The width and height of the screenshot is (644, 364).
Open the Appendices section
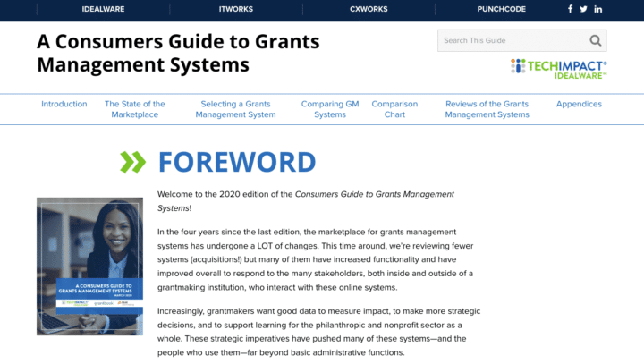579,104
